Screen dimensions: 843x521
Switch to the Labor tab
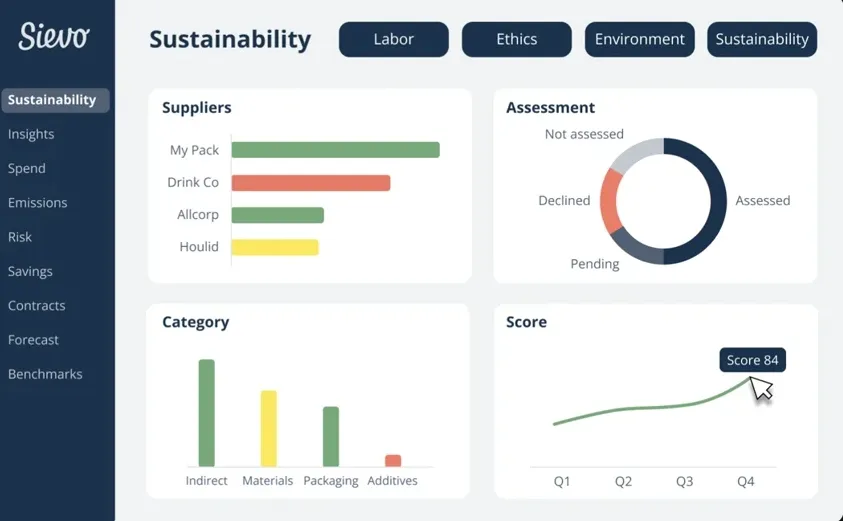(x=393, y=40)
